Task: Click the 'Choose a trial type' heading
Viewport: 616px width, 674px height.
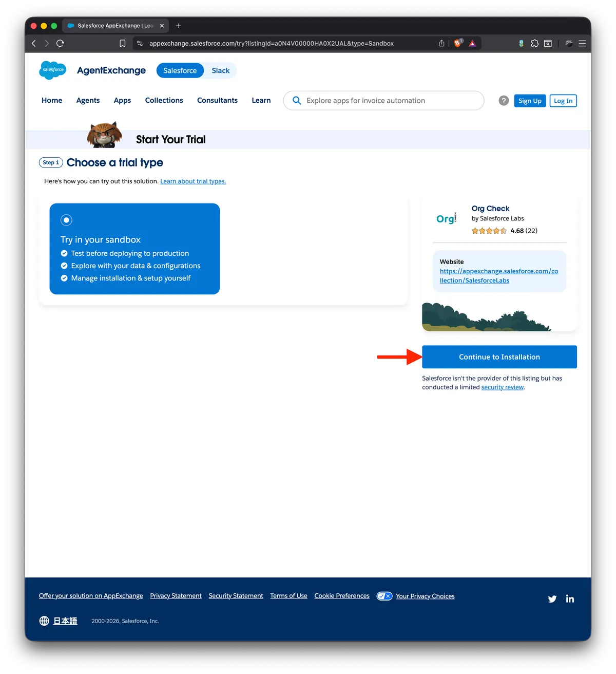Action: coord(115,163)
